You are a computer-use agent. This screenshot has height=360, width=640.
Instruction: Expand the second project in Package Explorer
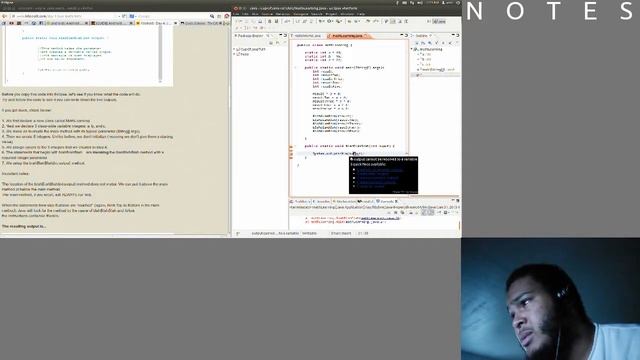click(235, 54)
